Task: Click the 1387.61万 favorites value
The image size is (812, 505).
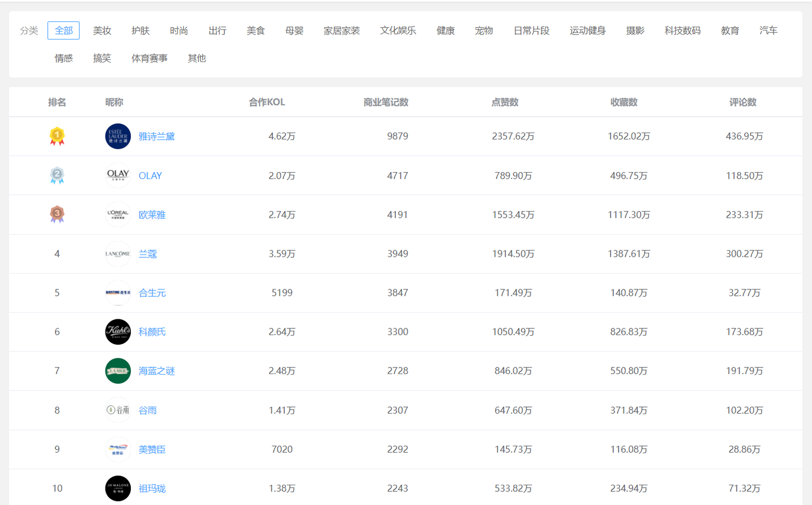Action: (629, 254)
